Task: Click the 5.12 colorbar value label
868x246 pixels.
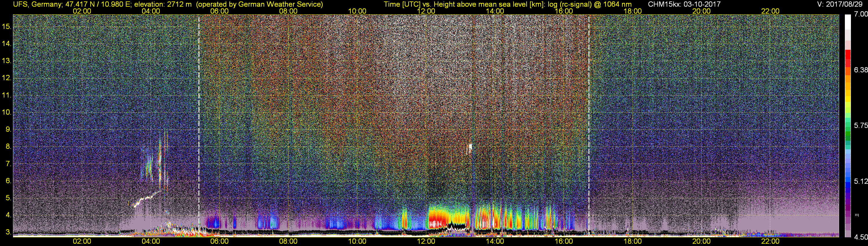Action: click(861, 181)
